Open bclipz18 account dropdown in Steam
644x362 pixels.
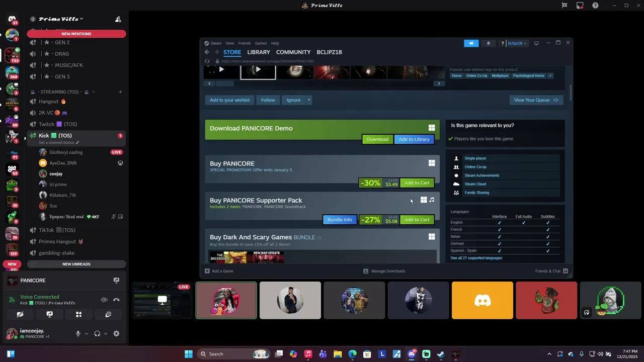[x=517, y=43]
